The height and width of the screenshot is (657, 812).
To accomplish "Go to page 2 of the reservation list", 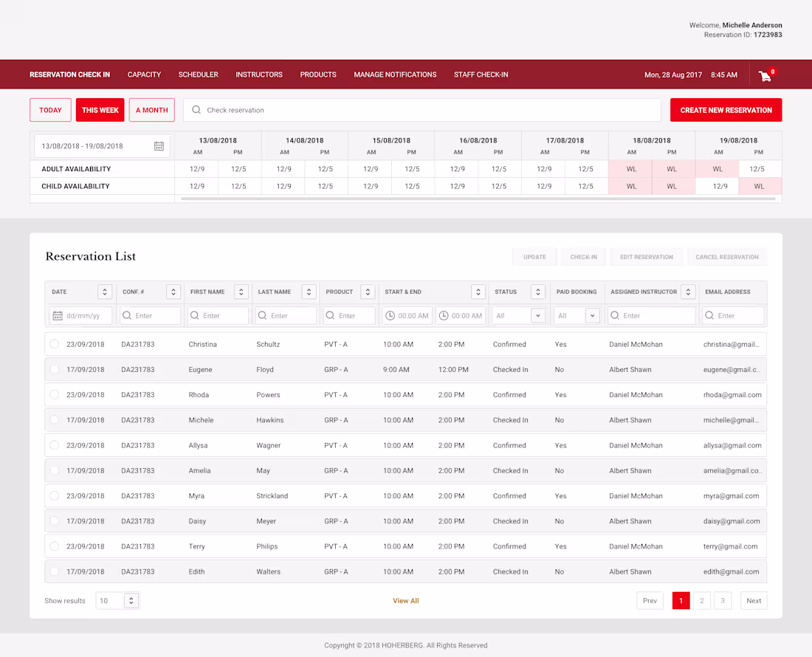I will [x=701, y=600].
